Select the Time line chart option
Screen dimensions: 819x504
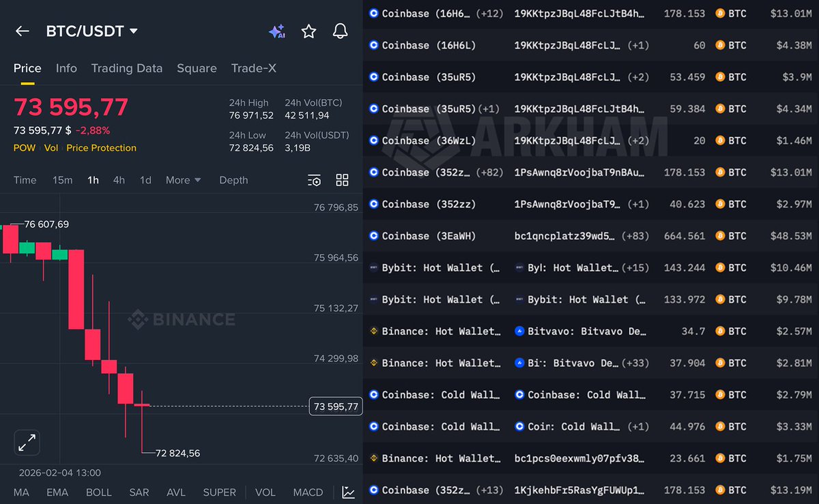[x=25, y=181]
